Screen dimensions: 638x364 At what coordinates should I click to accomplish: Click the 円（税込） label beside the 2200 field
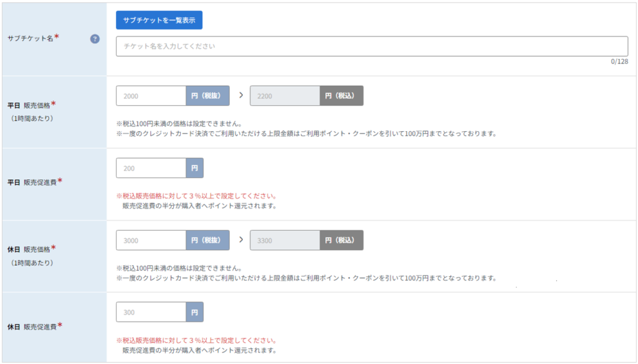tap(341, 96)
